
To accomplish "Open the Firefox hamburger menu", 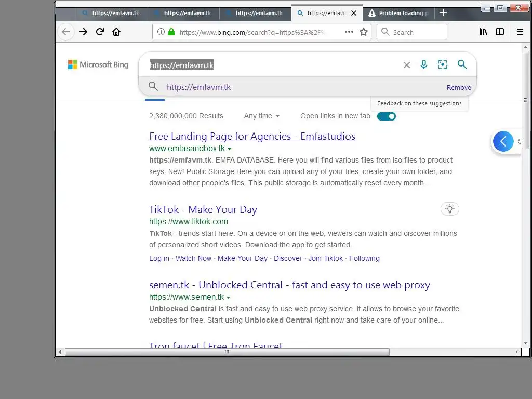I will pos(520,32).
